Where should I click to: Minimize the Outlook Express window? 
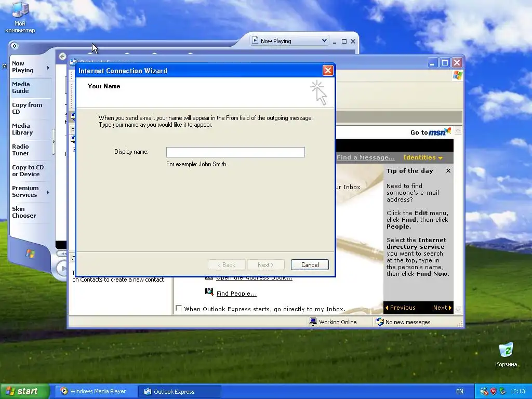pos(433,63)
